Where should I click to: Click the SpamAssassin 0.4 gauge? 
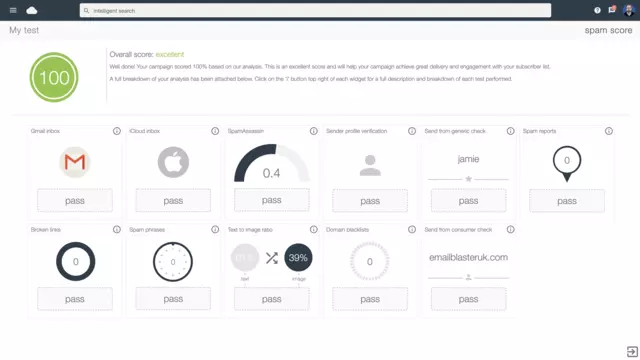[271, 163]
